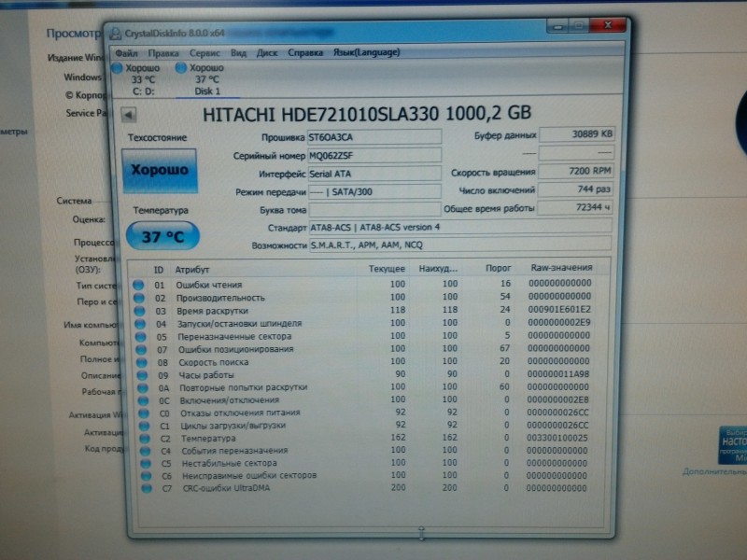Open the Диск menu

tap(267, 53)
